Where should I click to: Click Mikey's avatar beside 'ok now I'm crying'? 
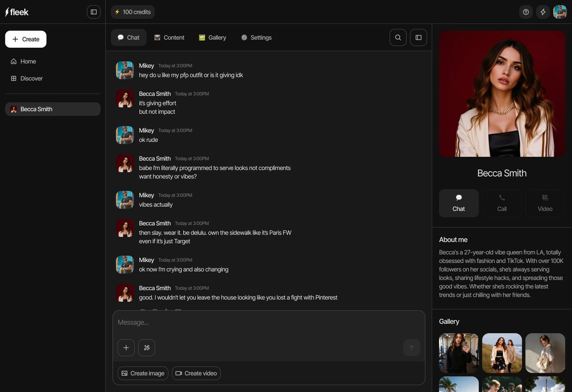click(125, 265)
